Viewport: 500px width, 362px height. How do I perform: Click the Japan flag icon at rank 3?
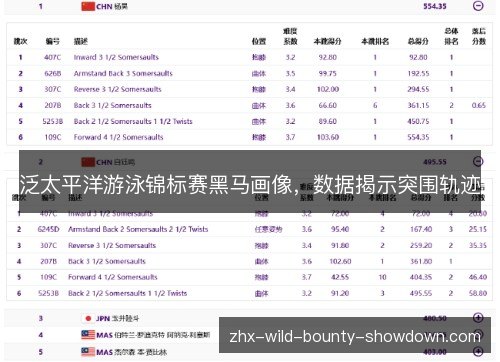(x=88, y=318)
